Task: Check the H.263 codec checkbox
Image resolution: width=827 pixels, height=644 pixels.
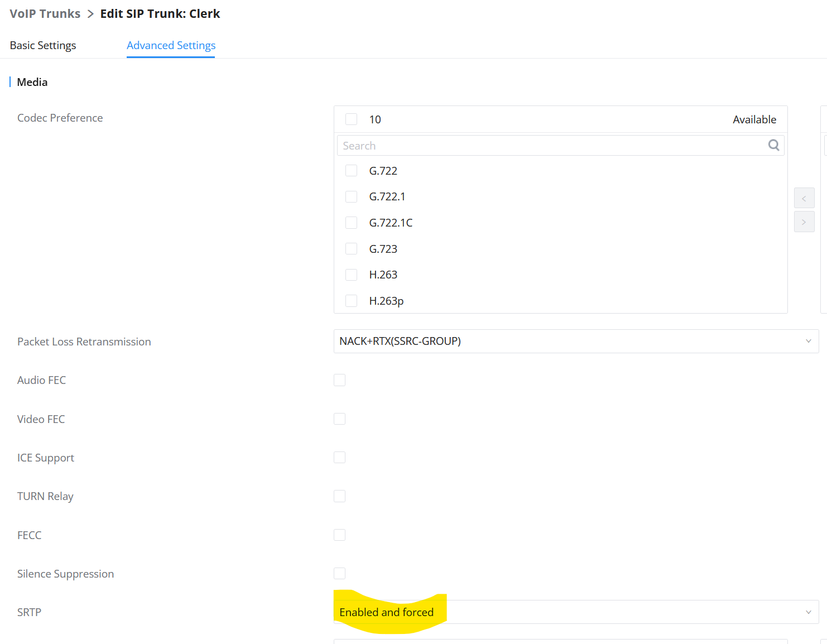Action: [x=351, y=275]
